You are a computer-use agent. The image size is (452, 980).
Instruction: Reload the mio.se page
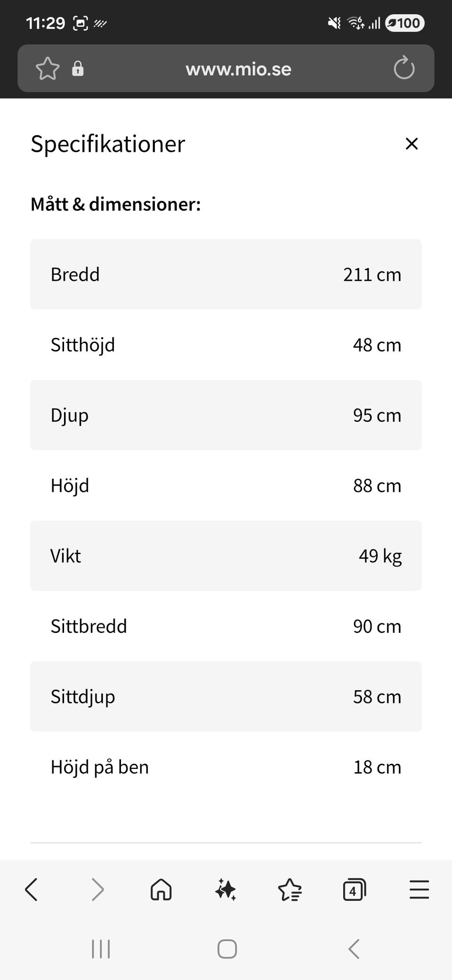(x=404, y=69)
